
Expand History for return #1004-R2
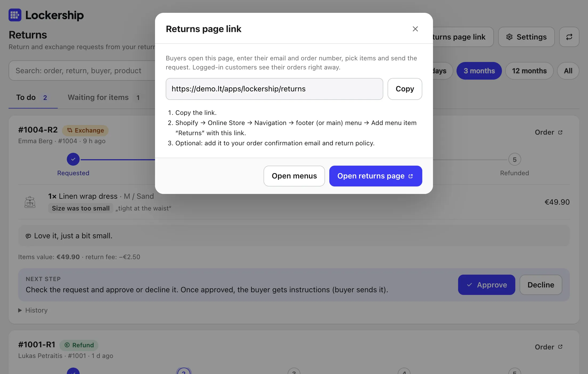pyautogui.click(x=33, y=310)
